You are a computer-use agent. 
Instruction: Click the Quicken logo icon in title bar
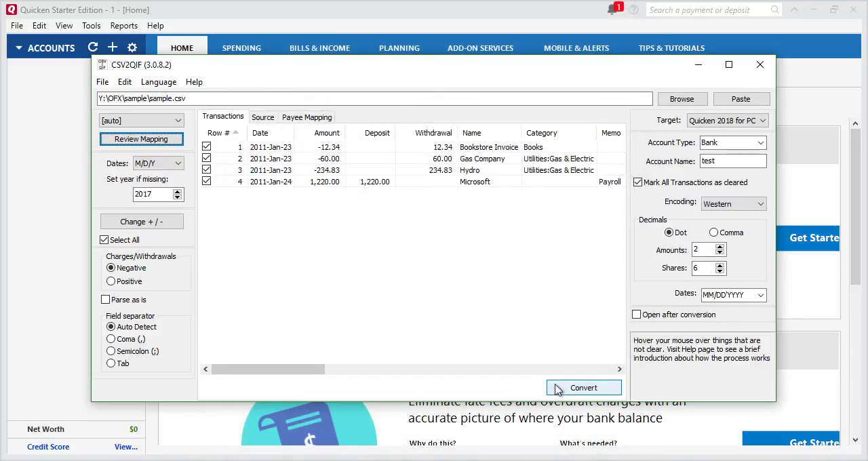(x=12, y=9)
